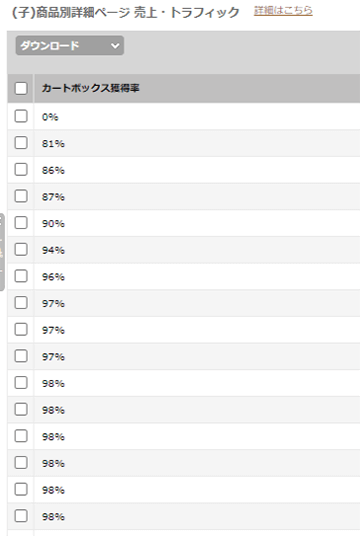The image size is (360, 536).
Task: Mark the checkbox beside 90%
Action: [x=21, y=223]
